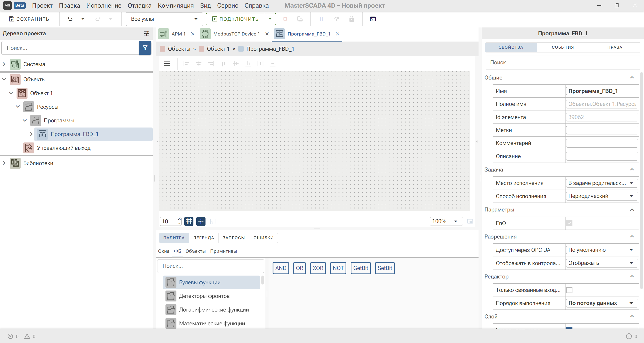Viewport: 644px width, 343px height.
Task: Open the Отладка menu
Action: tap(139, 6)
